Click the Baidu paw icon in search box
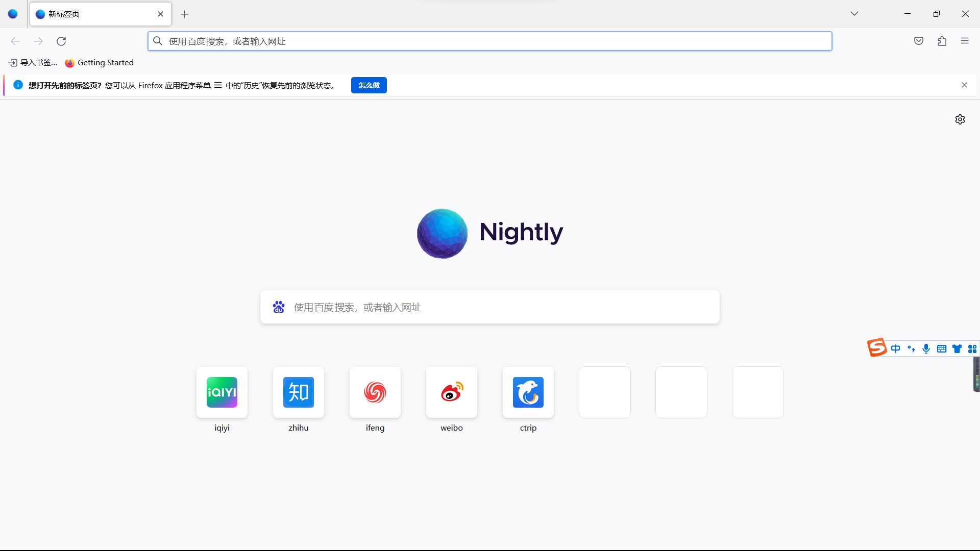 [279, 307]
